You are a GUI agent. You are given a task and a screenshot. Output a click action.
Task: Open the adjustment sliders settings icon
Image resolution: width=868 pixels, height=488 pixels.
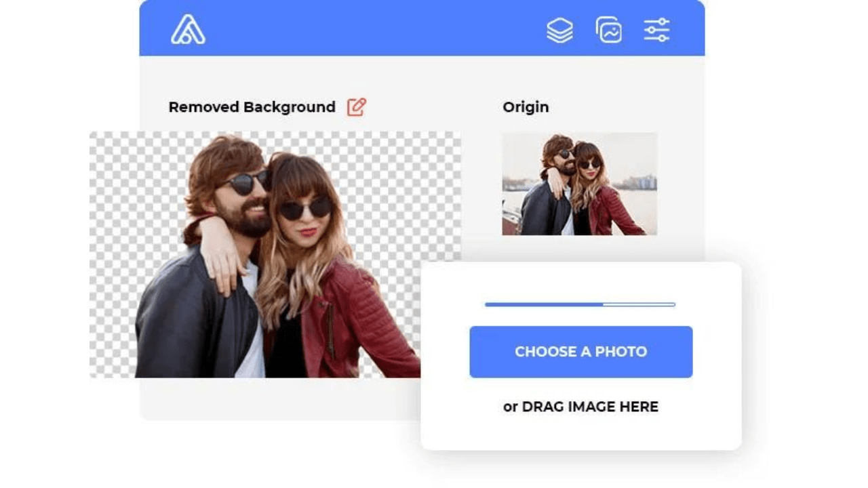656,29
